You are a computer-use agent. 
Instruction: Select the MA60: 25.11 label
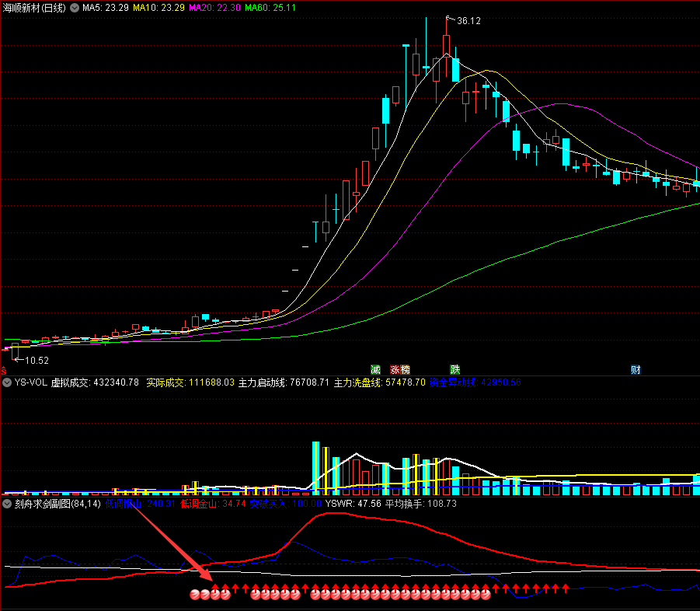270,8
